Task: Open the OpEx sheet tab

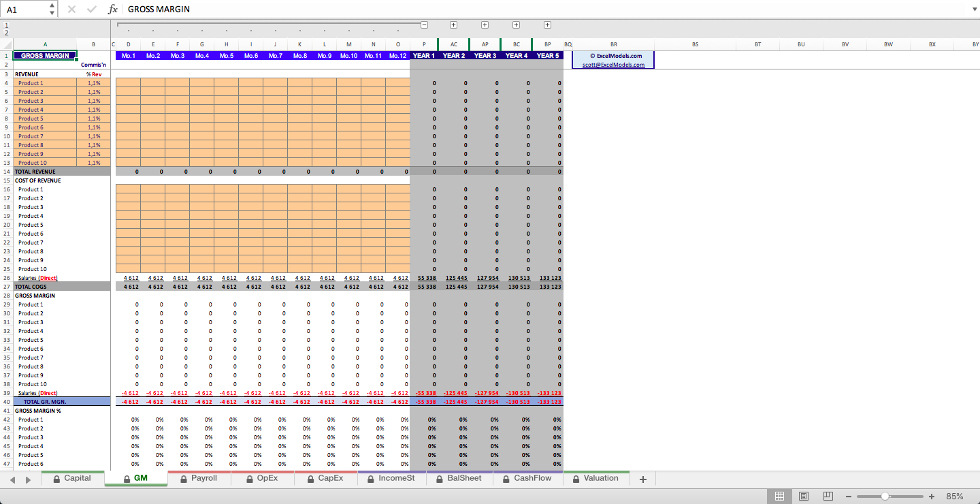Action: point(262,479)
